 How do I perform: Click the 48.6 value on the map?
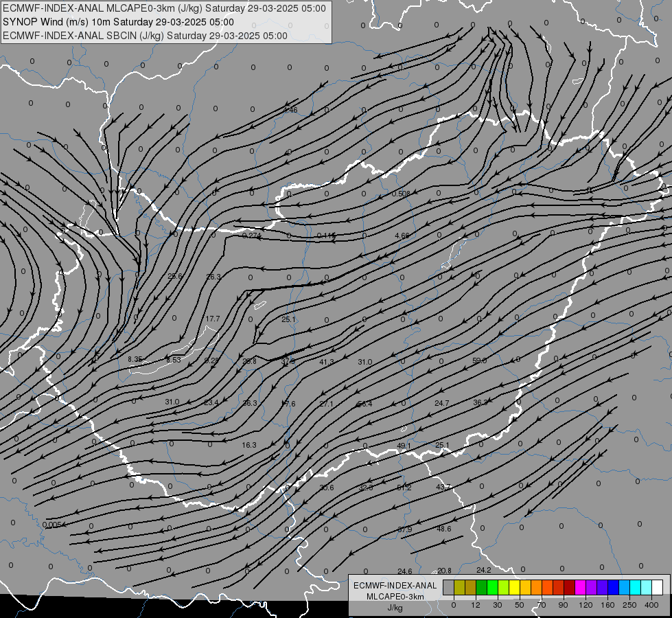(x=443, y=529)
